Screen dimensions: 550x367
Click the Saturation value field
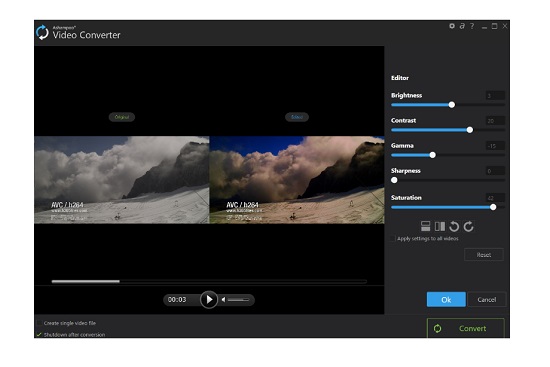click(495, 198)
